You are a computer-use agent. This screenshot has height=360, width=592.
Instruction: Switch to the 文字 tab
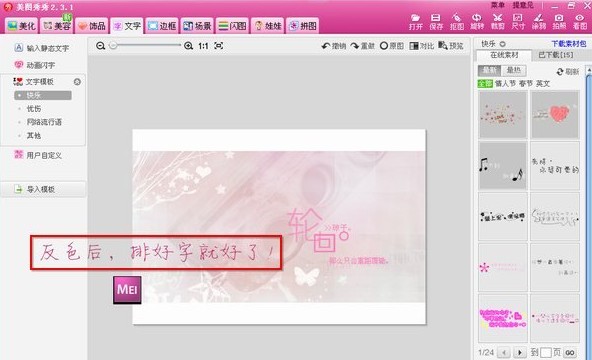coord(127,26)
